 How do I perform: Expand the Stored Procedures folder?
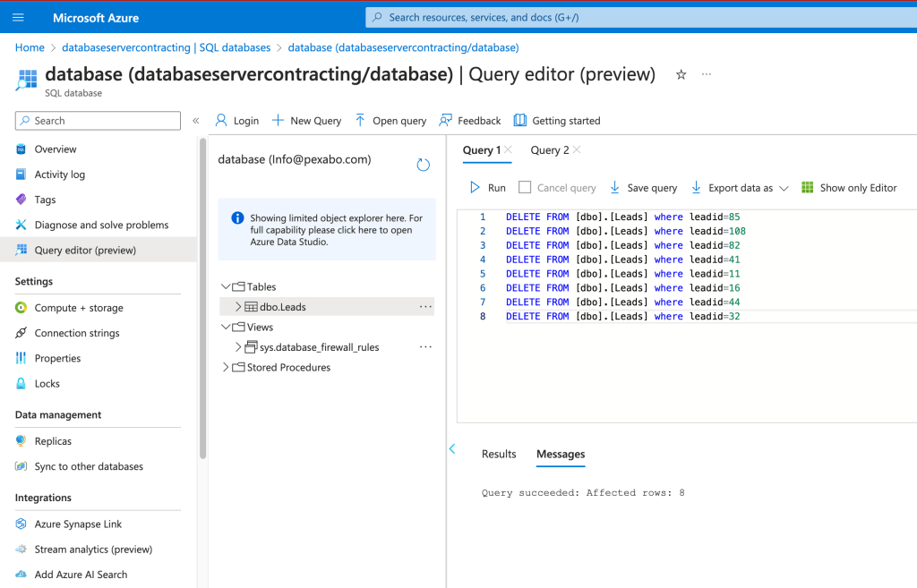pos(225,367)
